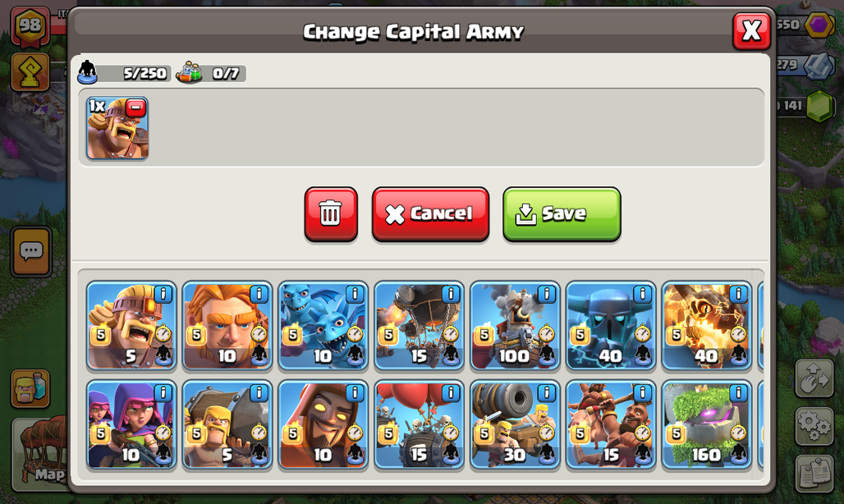
Task: Add Sneaky Archers troop card
Action: pyautogui.click(x=131, y=425)
